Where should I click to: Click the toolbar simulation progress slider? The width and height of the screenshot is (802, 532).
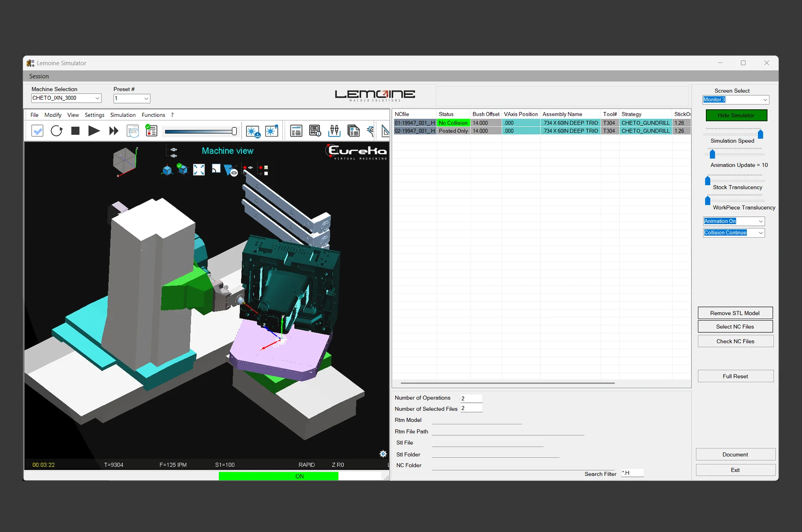(201, 132)
